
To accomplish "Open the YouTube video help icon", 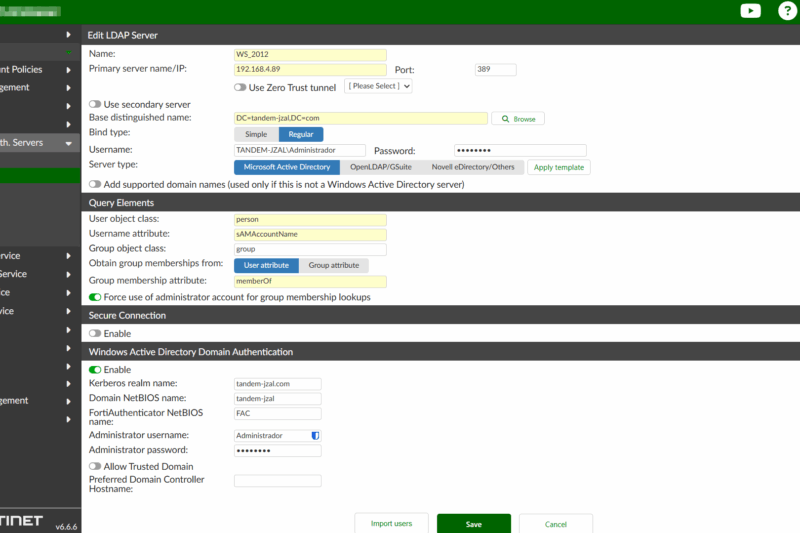I will pos(750,11).
